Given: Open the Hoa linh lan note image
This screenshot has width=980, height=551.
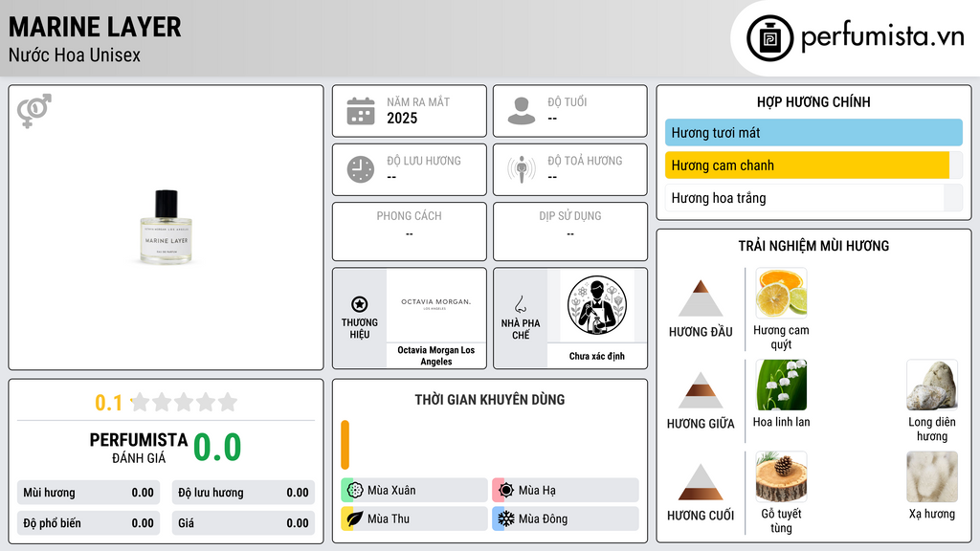Looking at the screenshot, I should tap(781, 385).
